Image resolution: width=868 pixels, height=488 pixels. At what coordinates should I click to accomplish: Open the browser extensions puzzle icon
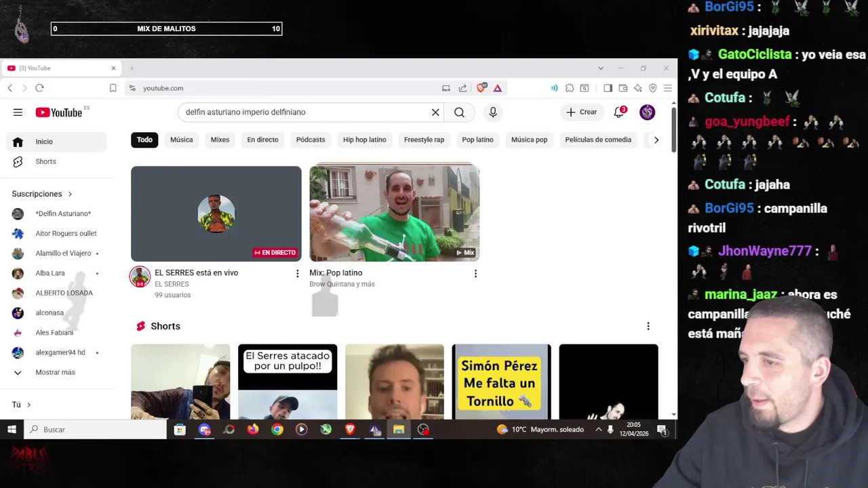[x=570, y=88]
